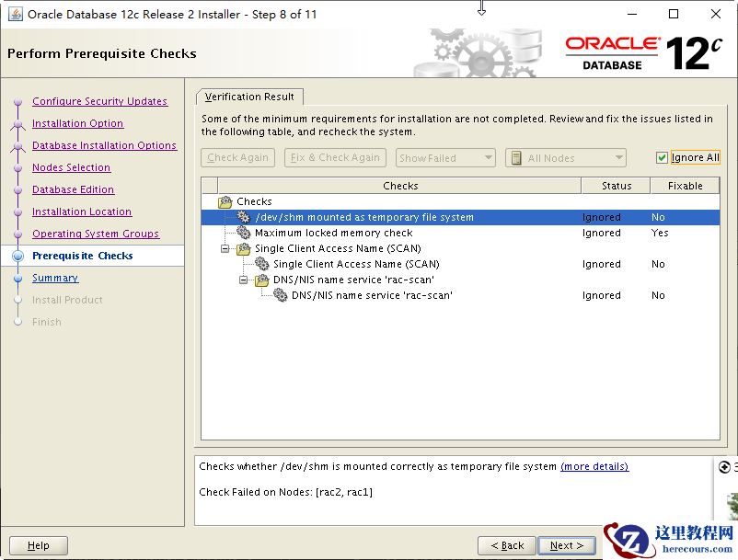Go to Database Installation Options step
The height and width of the screenshot is (560, 738).
[x=105, y=145]
